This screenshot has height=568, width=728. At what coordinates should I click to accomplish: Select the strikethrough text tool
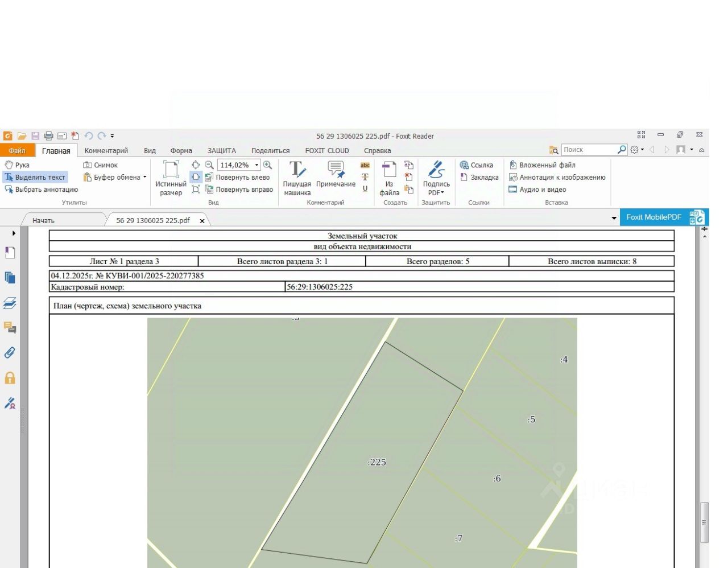click(x=365, y=177)
